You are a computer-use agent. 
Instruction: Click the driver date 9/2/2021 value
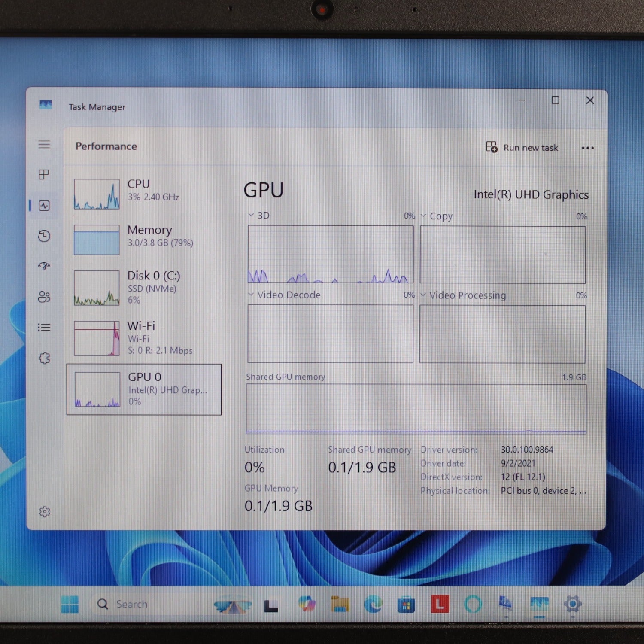point(518,463)
